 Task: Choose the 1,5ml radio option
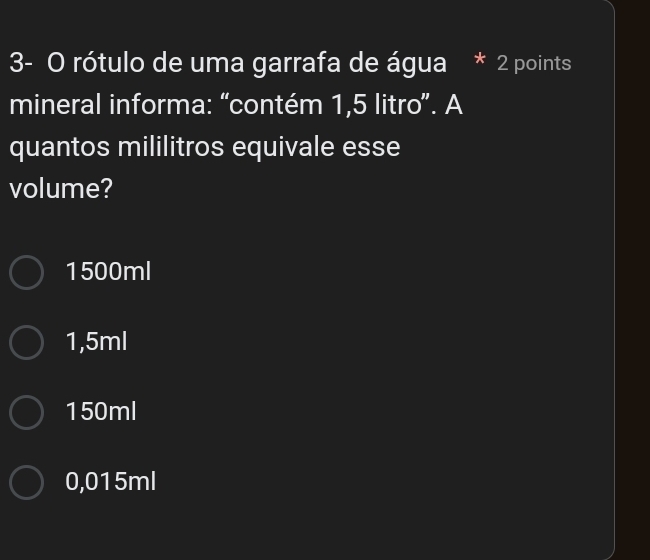(27, 341)
